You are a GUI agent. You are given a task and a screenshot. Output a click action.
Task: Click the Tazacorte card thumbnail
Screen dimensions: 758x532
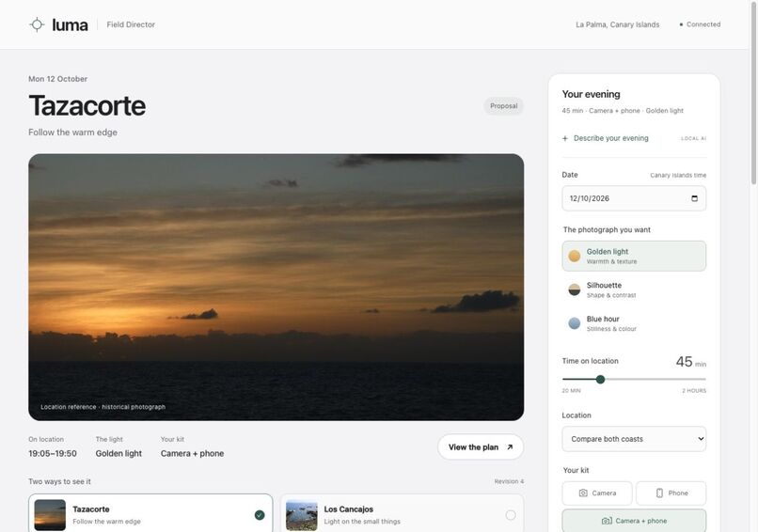tap(50, 515)
